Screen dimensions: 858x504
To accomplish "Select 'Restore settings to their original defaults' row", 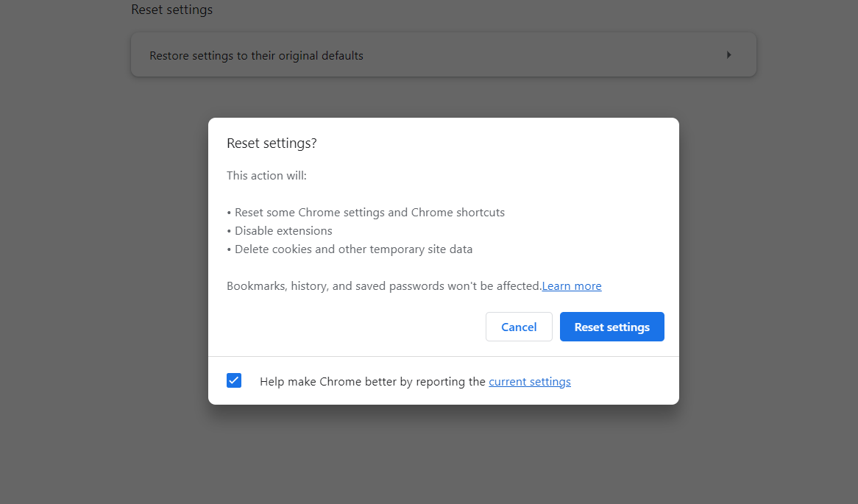I will tap(444, 54).
